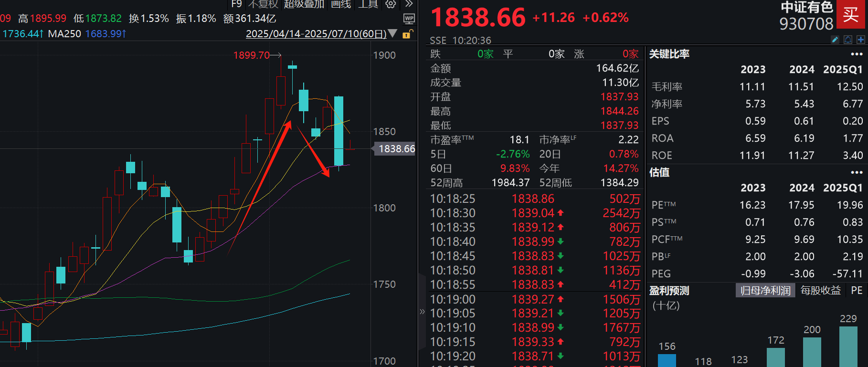Open the date range dropdown triangle
868x367 pixels.
392,33
